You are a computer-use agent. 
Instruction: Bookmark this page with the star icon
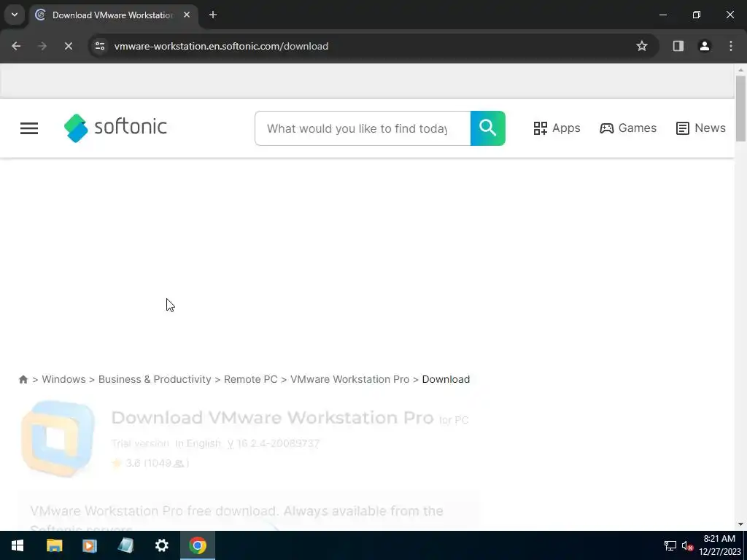[x=642, y=46]
